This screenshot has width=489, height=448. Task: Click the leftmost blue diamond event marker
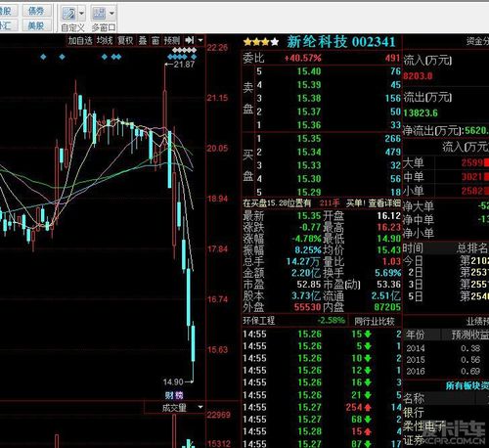tap(43, 57)
